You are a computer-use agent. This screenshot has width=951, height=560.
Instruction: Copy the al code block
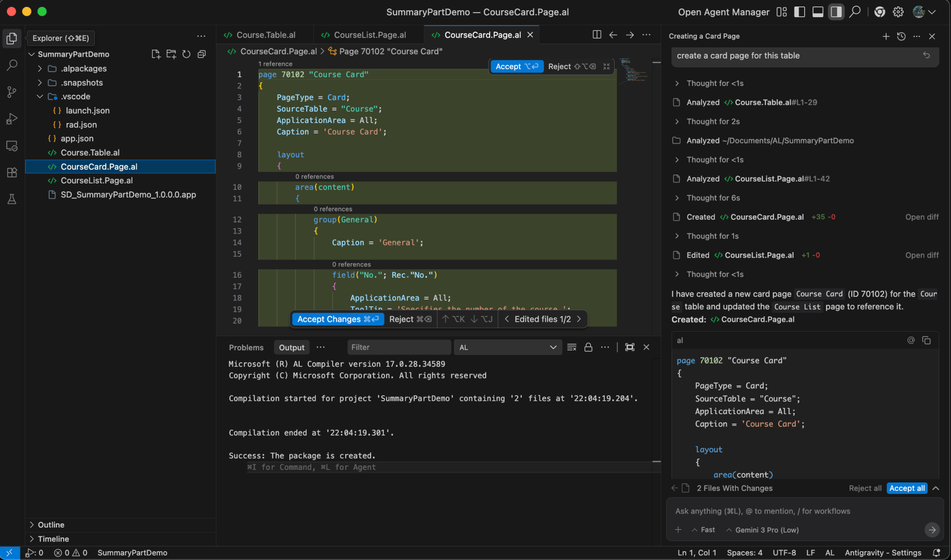pos(926,340)
